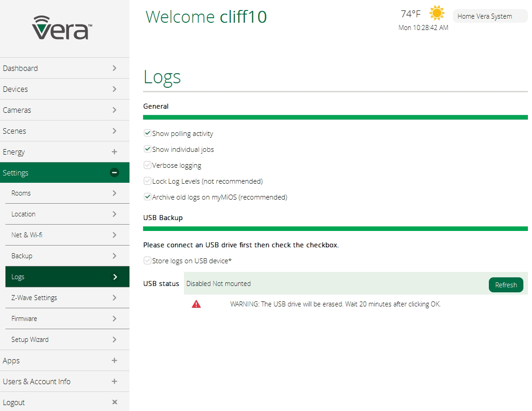Click the Location chevron arrow
The width and height of the screenshot is (532, 411).
point(114,214)
